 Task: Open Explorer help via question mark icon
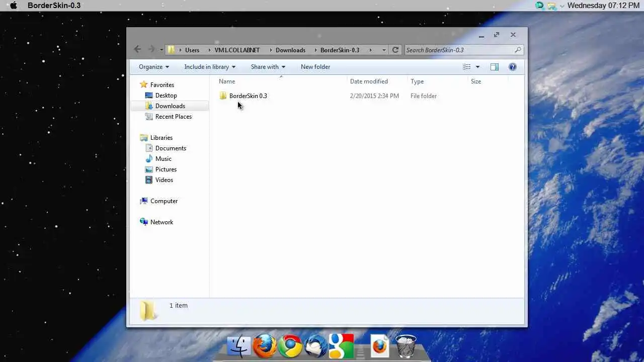coord(513,67)
